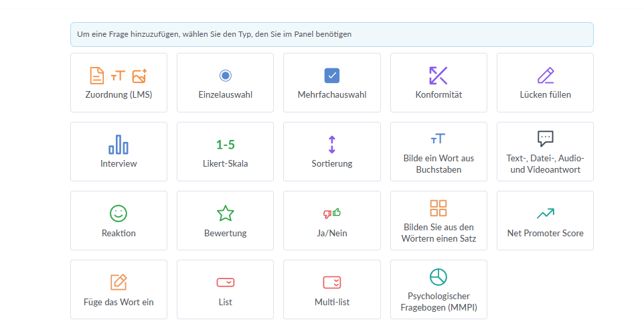Click the Ja/Nein thumbs icon

click(332, 214)
